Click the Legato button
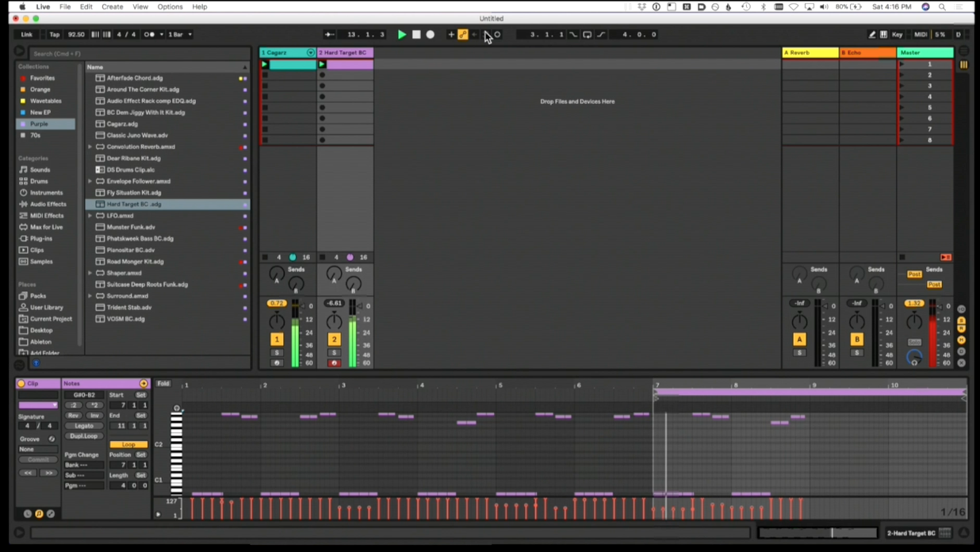Viewport: 980px width, 552px height. click(x=84, y=426)
